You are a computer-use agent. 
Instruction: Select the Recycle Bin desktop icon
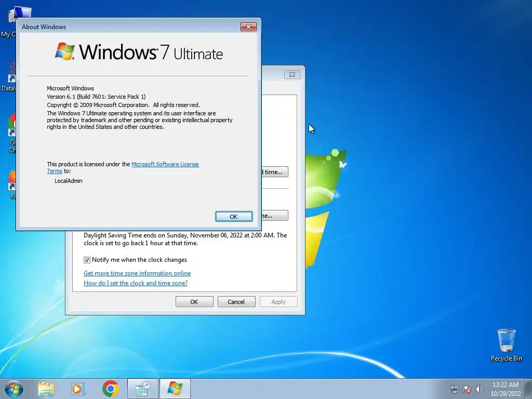point(506,345)
